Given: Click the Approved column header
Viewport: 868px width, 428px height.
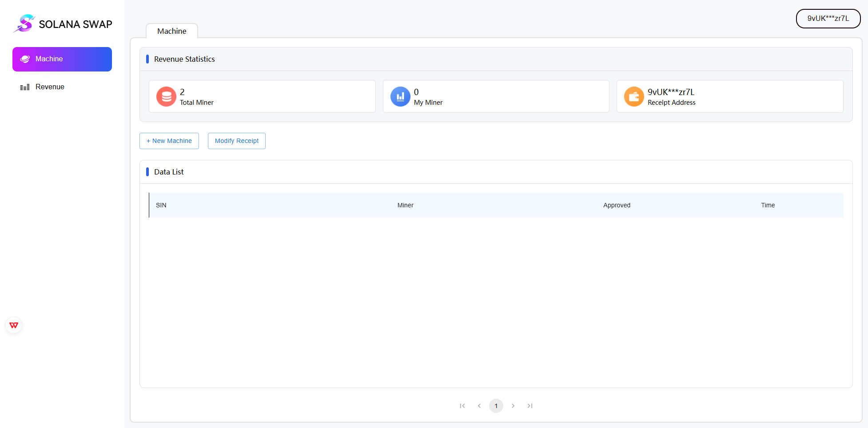Looking at the screenshot, I should pos(617,205).
